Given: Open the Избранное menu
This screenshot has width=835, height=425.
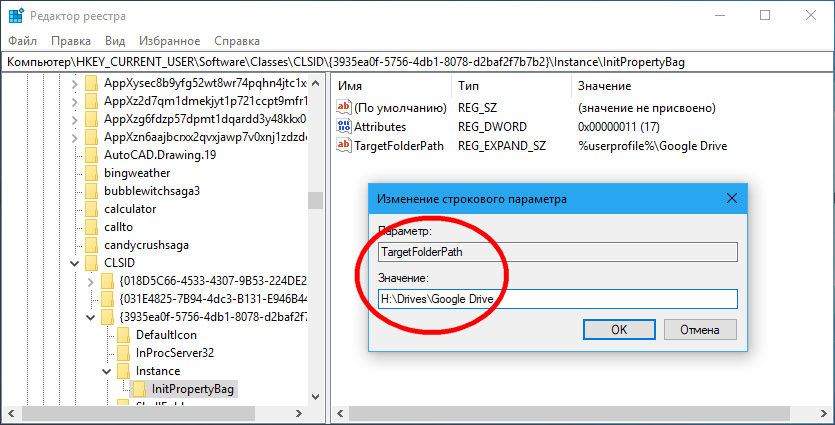Looking at the screenshot, I should point(170,41).
